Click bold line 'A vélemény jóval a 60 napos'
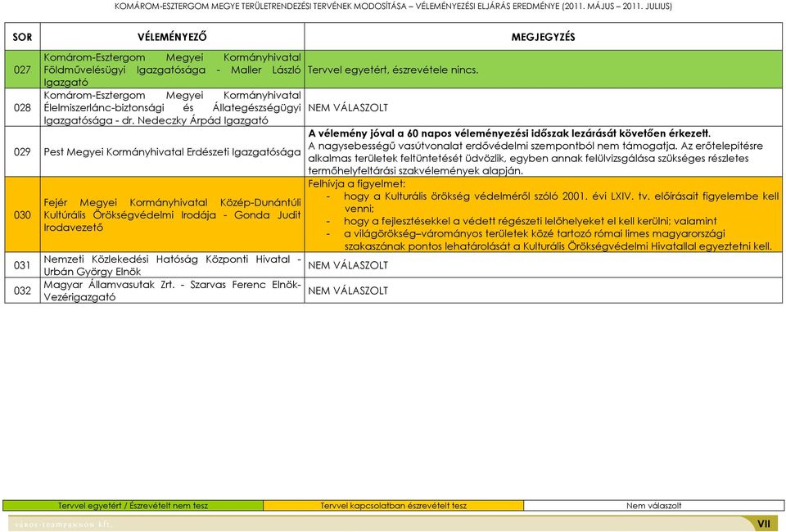The image size is (786, 532). click(508, 133)
